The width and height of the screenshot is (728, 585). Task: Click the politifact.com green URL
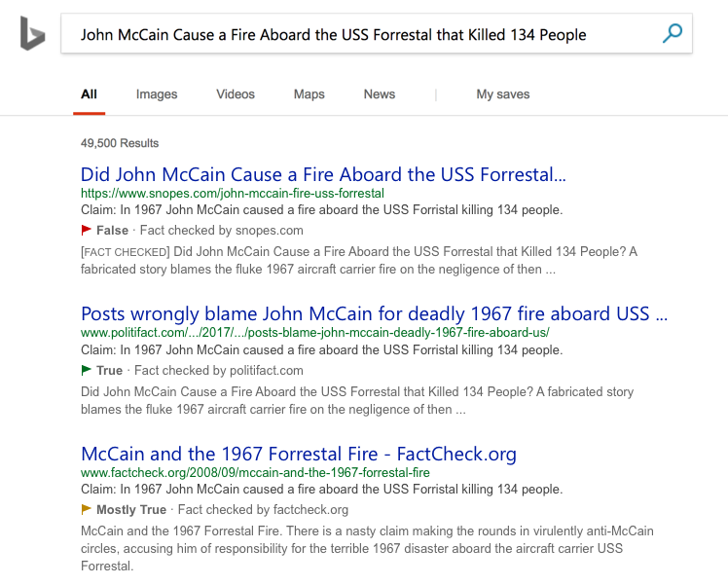[x=314, y=333]
